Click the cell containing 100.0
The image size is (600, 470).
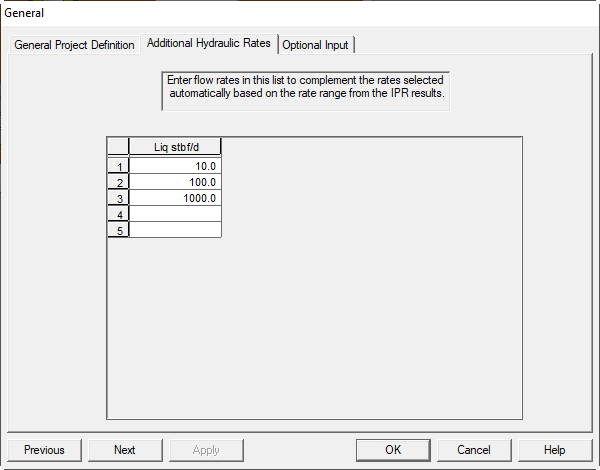click(175, 182)
